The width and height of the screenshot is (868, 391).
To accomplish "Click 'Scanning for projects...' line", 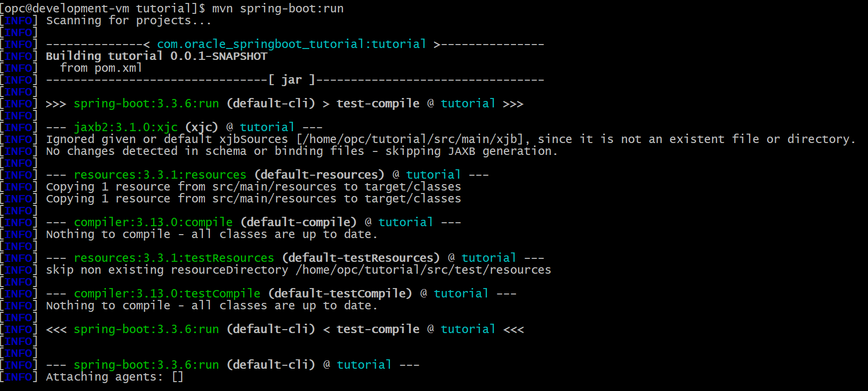I will click(x=129, y=21).
